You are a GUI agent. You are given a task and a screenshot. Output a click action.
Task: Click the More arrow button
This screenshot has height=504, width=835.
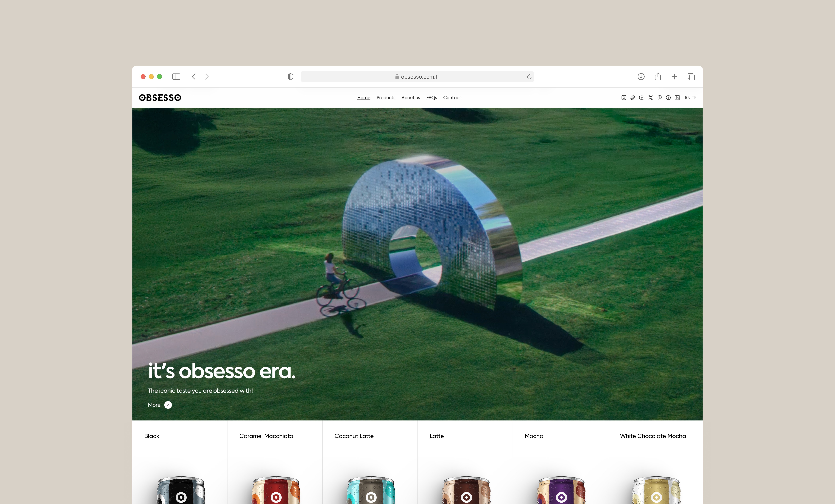pyautogui.click(x=168, y=405)
